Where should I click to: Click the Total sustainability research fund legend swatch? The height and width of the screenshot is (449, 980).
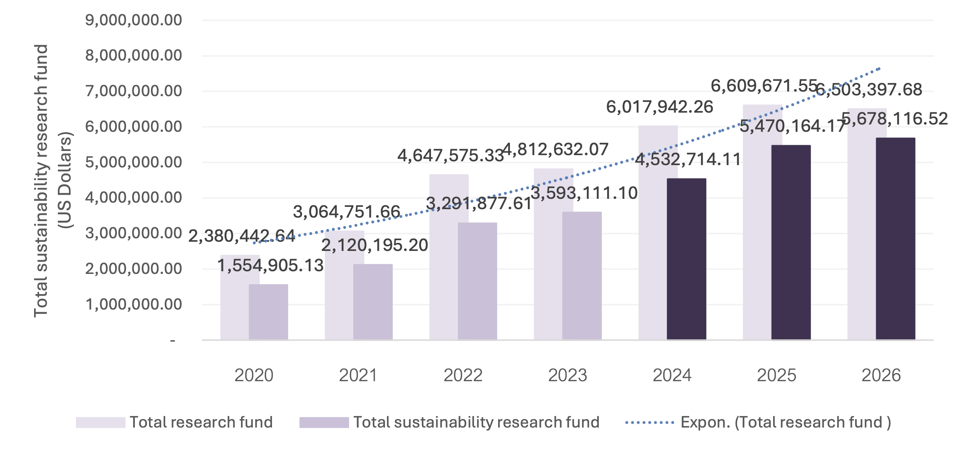(324, 423)
